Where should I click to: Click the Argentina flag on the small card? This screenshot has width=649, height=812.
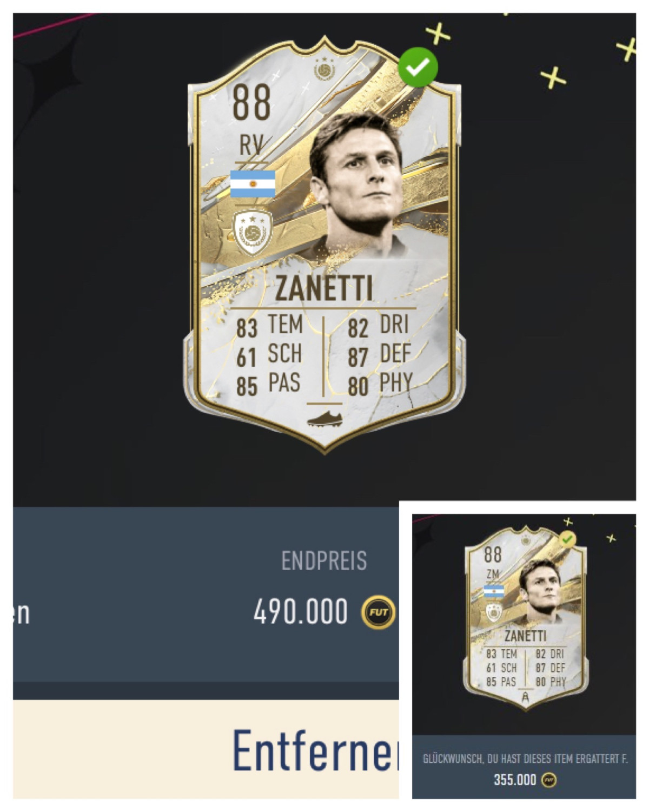(494, 591)
